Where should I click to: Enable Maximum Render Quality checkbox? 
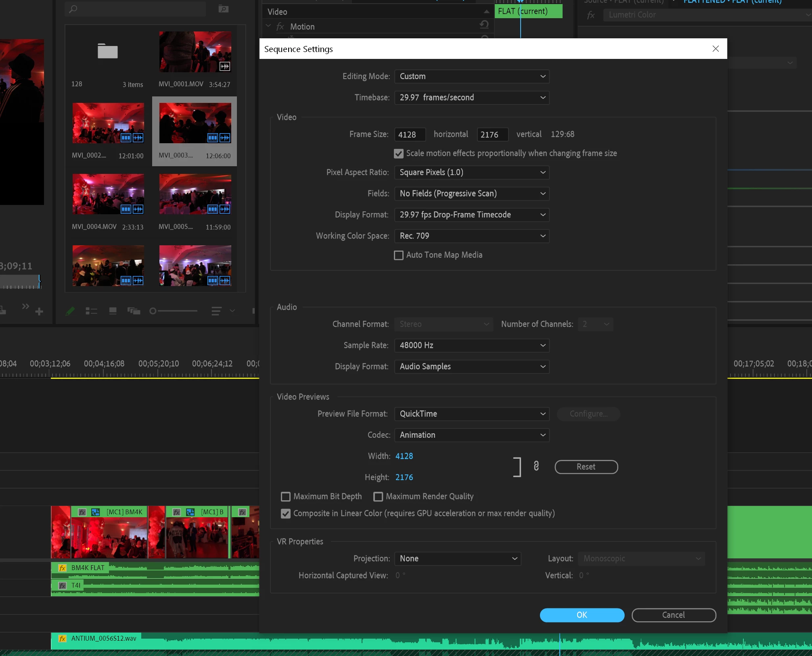pyautogui.click(x=378, y=497)
